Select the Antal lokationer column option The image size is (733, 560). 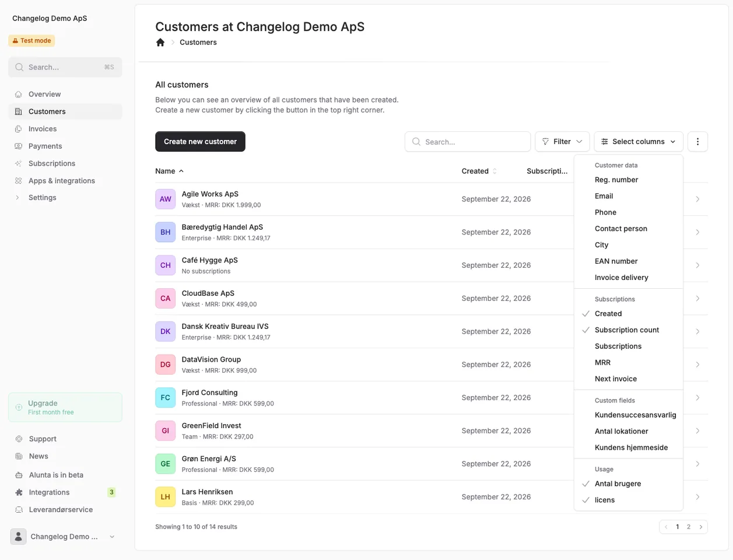(628, 432)
